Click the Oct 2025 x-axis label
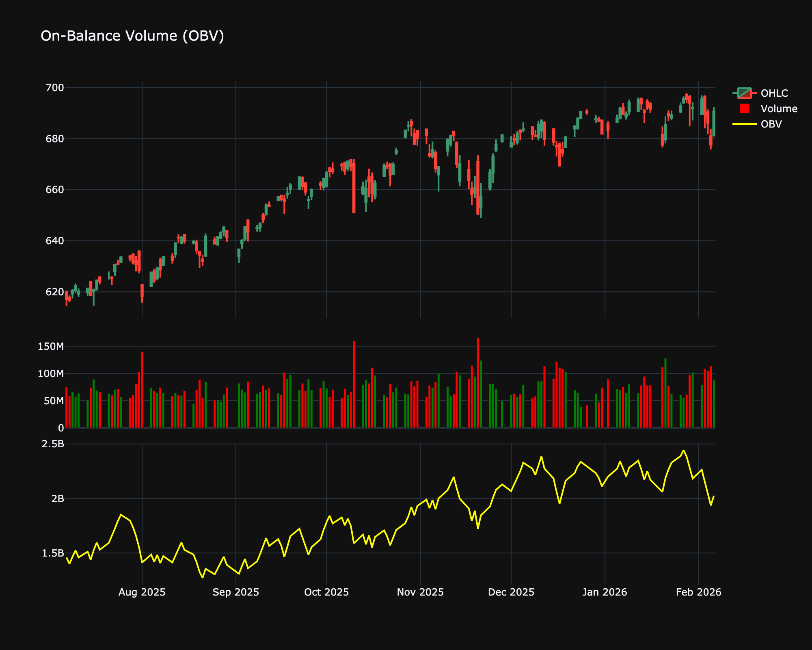Screen dimensions: 812x650 pyautogui.click(x=326, y=592)
